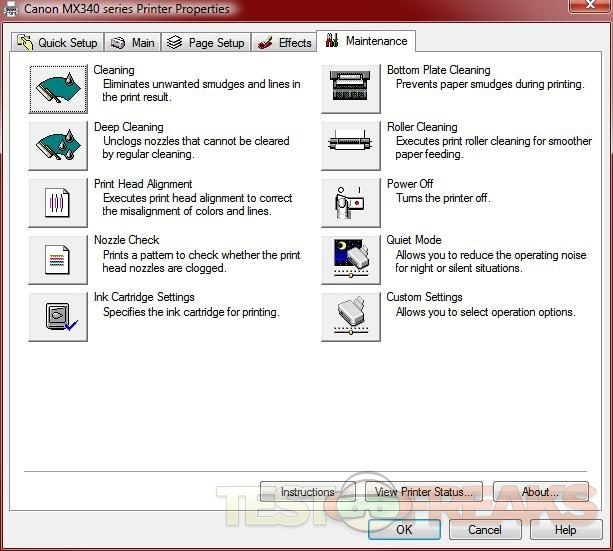
Task: Click the Instructions button
Action: pos(307,492)
